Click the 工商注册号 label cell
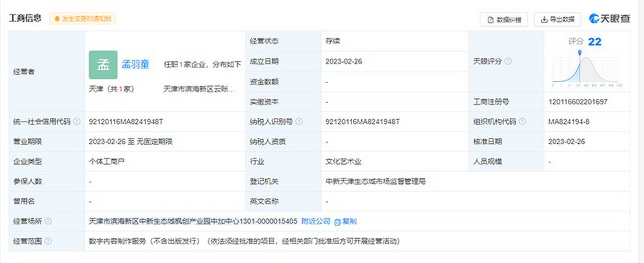Image resolution: width=644 pixels, height=263 pixels. [506, 102]
